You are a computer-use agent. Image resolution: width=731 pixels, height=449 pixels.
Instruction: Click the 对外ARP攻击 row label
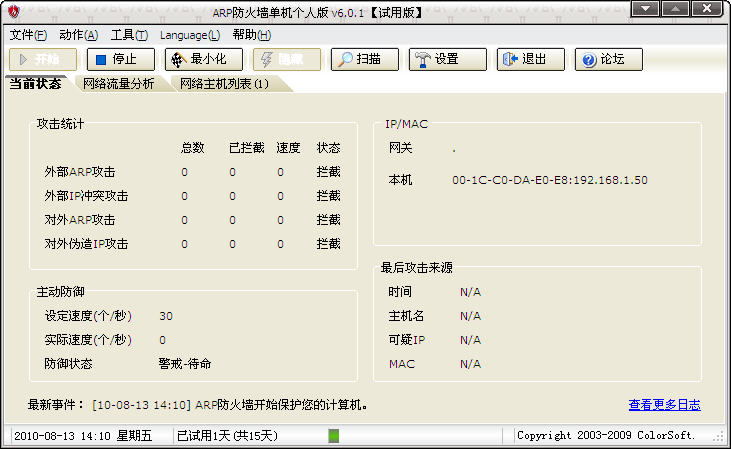click(80, 220)
